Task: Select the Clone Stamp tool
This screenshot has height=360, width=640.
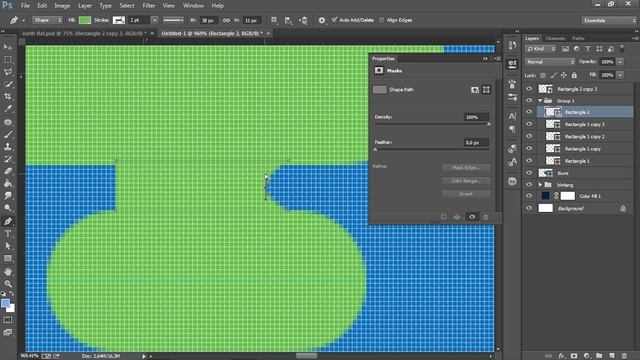Action: (x=8, y=147)
